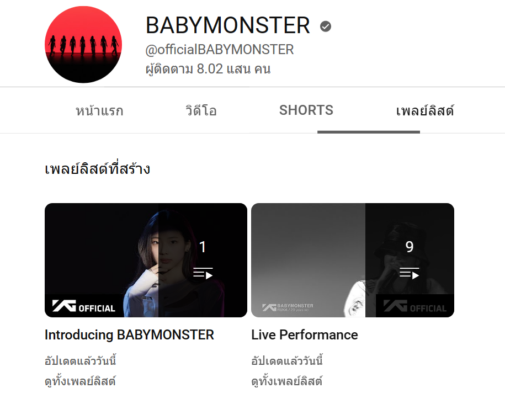The height and width of the screenshot is (420, 505).
Task: Open the Live Performance playlist thumbnail
Action: (353, 260)
